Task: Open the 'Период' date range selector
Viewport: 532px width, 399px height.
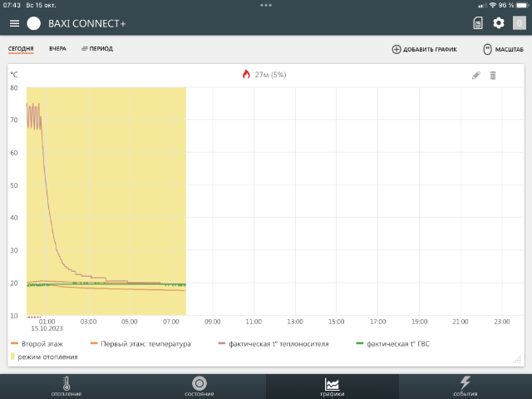Action: click(96, 49)
